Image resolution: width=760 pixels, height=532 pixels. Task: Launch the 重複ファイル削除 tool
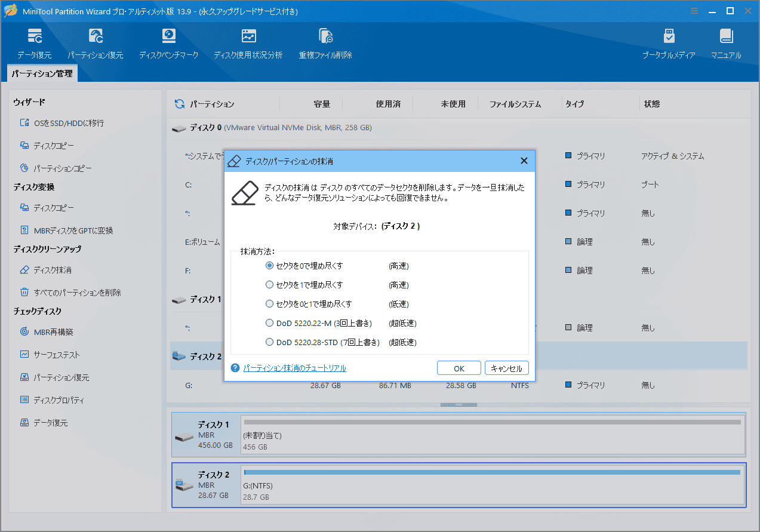click(325, 44)
